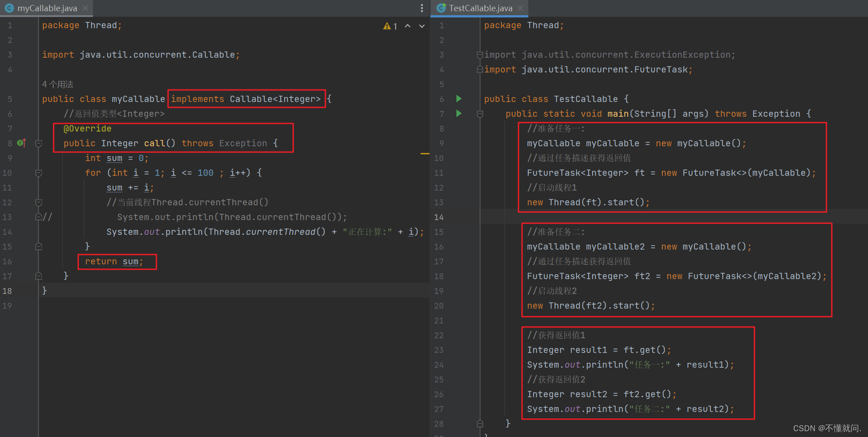Open the editor options three-dot menu icon
The height and width of the screenshot is (437, 868).
coord(421,8)
